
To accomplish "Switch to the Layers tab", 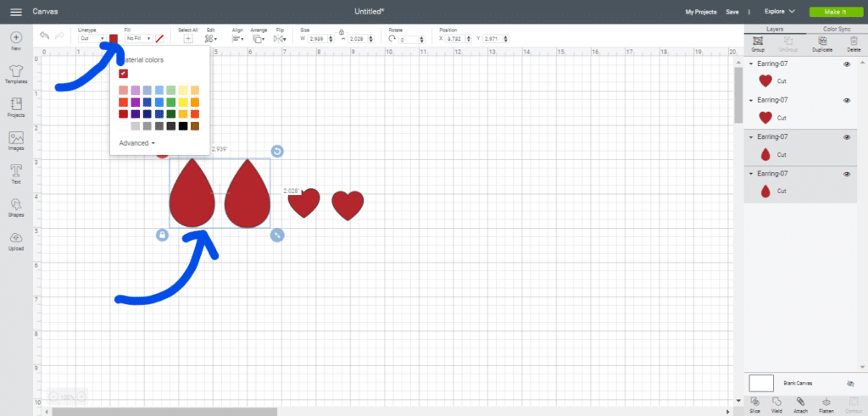I will [x=775, y=29].
